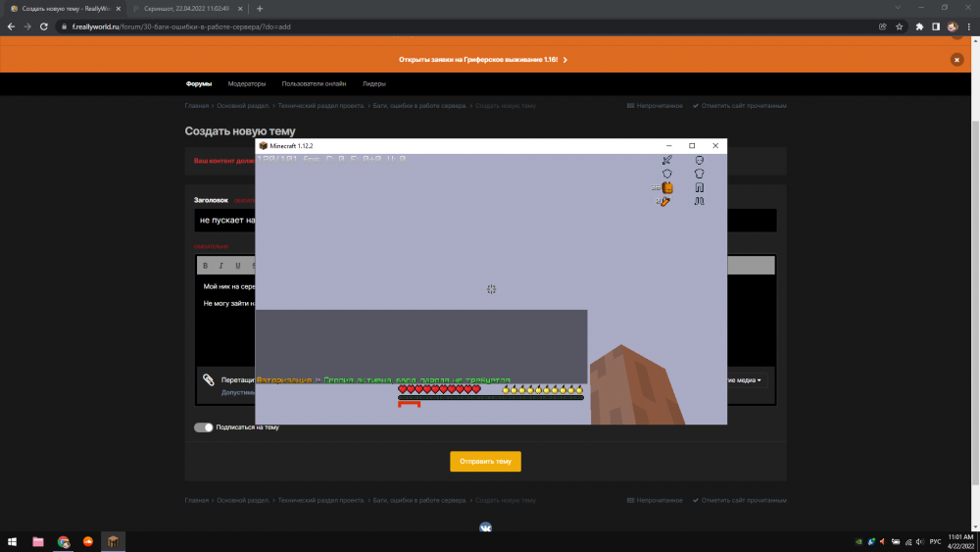This screenshot has height=552, width=980.
Task: Click the paperclip attachment icon
Action: 208,379
